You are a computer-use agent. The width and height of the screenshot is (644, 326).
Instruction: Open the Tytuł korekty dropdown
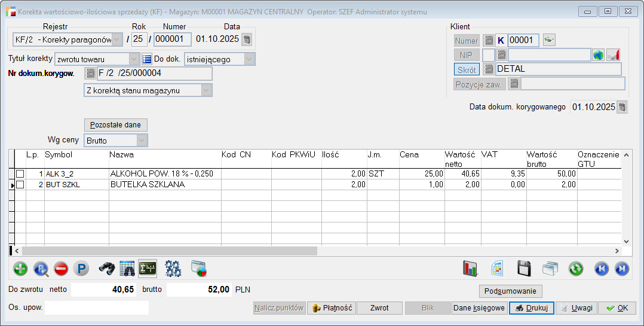[x=134, y=59]
